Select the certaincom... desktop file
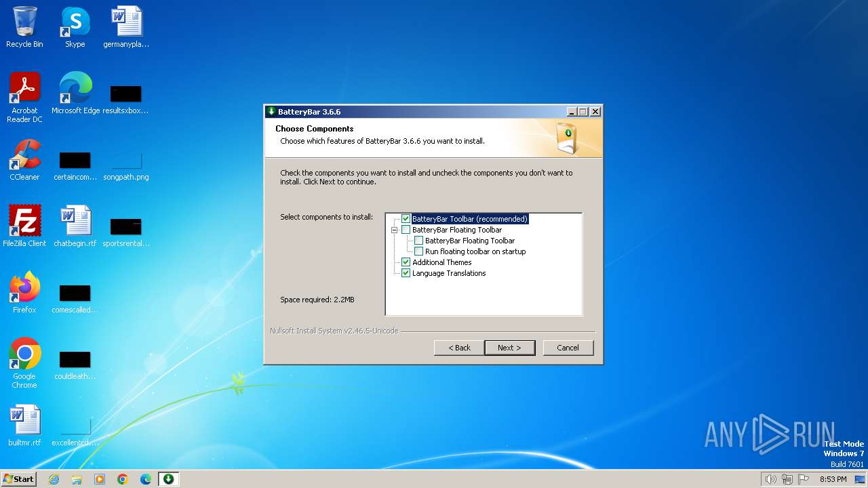 click(x=75, y=164)
